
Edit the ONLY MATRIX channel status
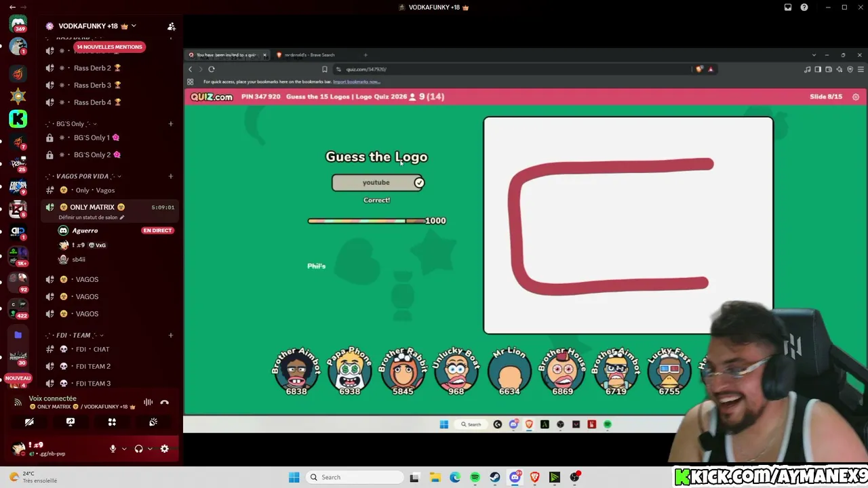[92, 218]
